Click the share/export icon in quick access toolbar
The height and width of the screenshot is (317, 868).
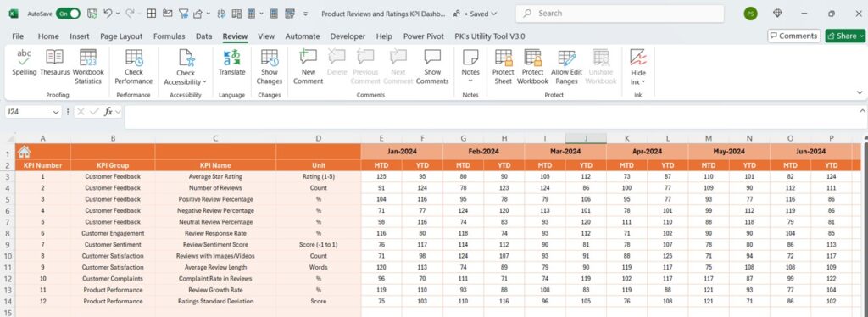pos(198,14)
